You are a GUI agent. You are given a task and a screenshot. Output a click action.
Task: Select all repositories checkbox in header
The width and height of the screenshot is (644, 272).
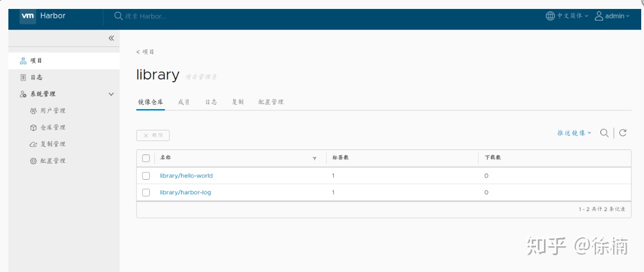tap(146, 158)
